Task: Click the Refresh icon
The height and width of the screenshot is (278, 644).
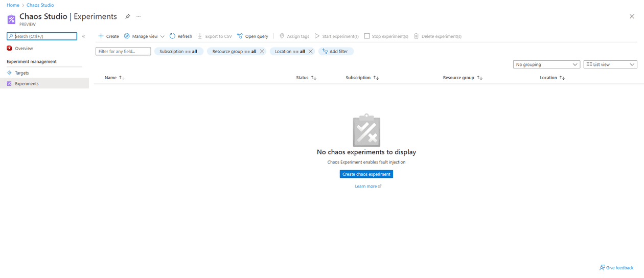Action: click(x=172, y=36)
